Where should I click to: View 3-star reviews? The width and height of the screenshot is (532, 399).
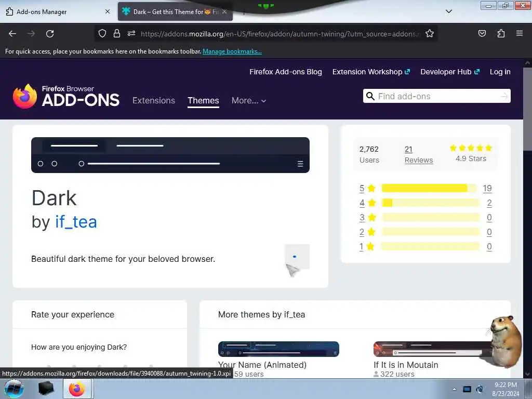click(367, 218)
